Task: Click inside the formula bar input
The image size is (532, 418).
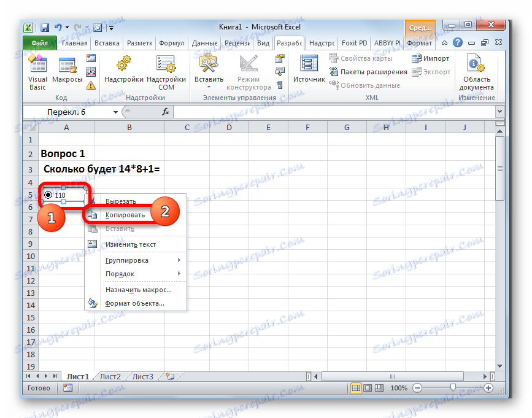Action: pos(334,112)
